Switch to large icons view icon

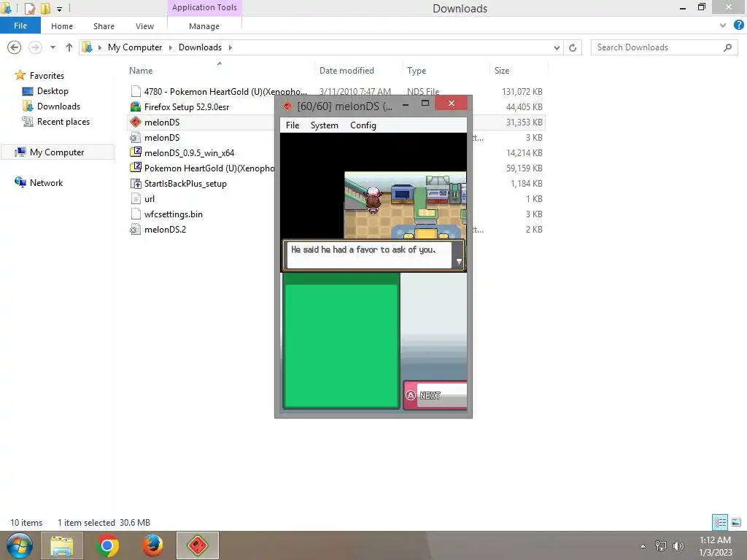point(736,522)
